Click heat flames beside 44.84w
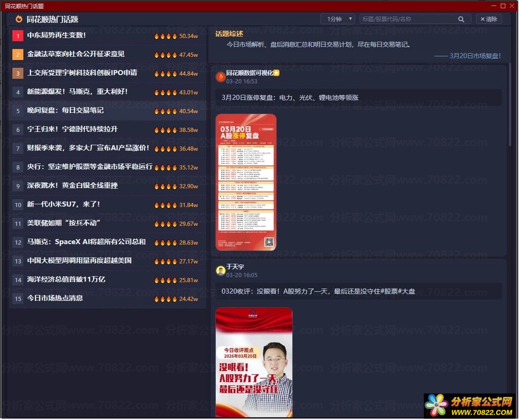The height and width of the screenshot is (420, 520). pos(165,74)
